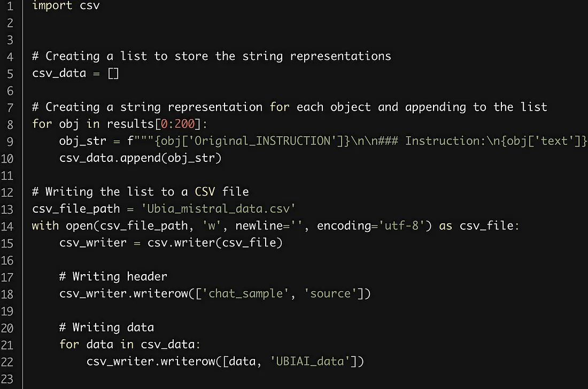Click 'with' keyword on line 14
Viewport: 588px width, 389px height.
pyautogui.click(x=45, y=225)
